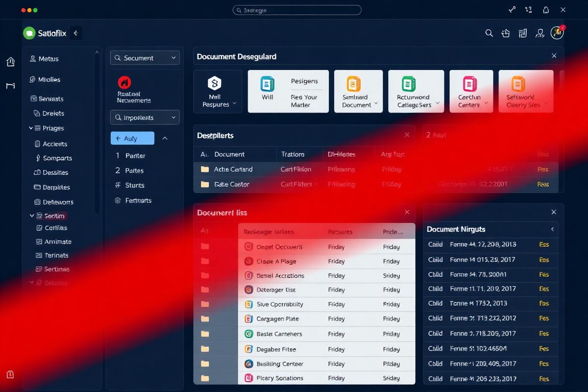
Task: Collapse the Priages tree group
Action: 31,128
